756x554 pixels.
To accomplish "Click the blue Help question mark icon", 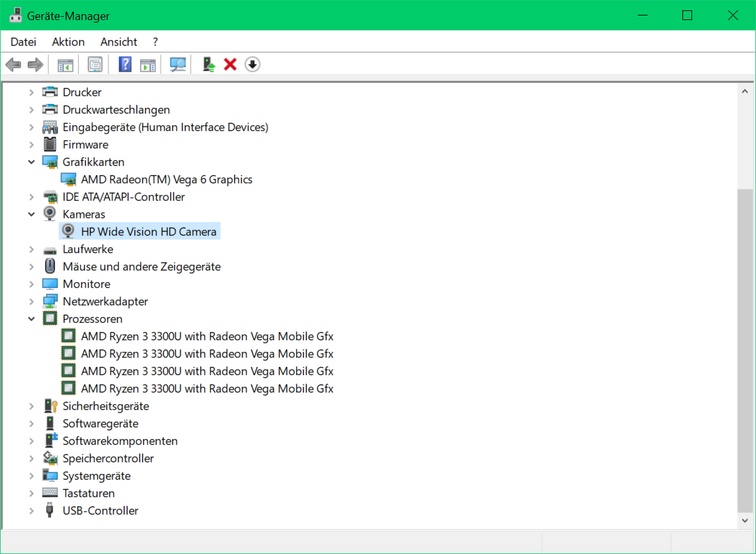I will click(125, 64).
